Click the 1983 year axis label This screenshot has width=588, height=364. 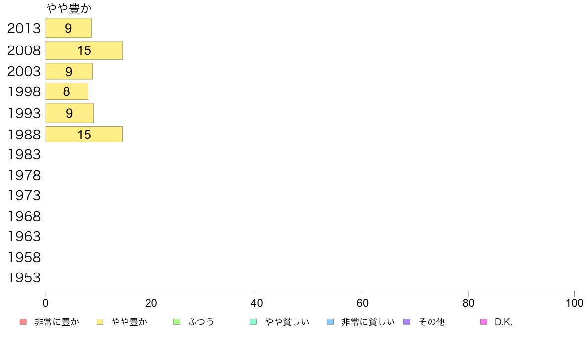pyautogui.click(x=24, y=154)
